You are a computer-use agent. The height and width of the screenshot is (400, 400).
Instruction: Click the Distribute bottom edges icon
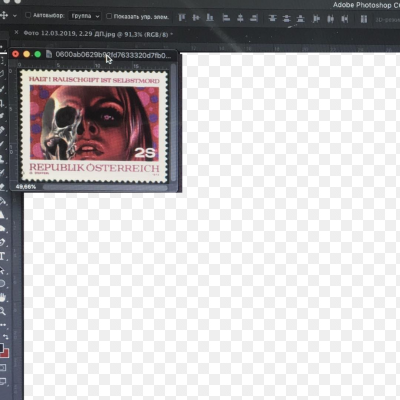tap(300, 18)
